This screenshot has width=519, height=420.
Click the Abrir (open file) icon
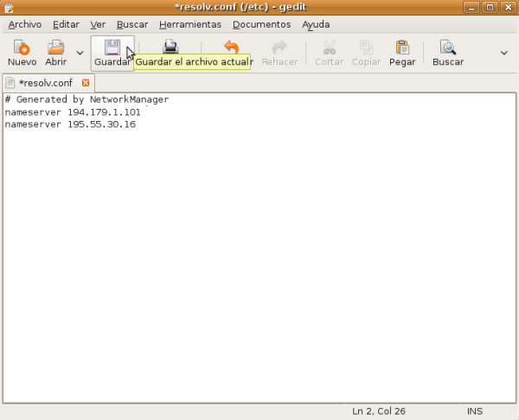(55, 48)
